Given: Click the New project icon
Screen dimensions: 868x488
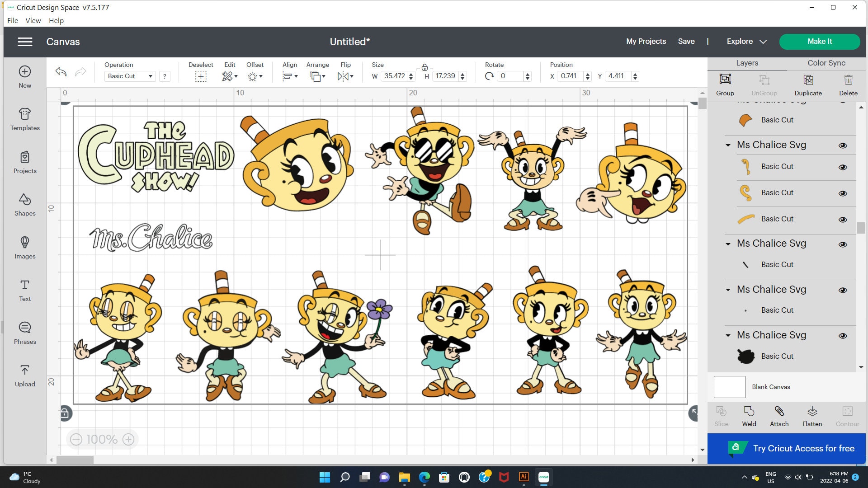Looking at the screenshot, I should coord(25,71).
